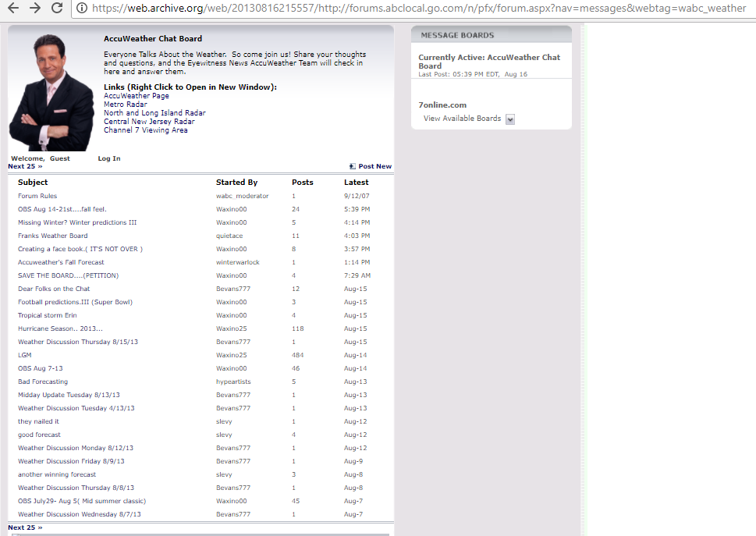Screen dimensions: 756x536
Task: Click Post New to start a thread
Action: [374, 166]
